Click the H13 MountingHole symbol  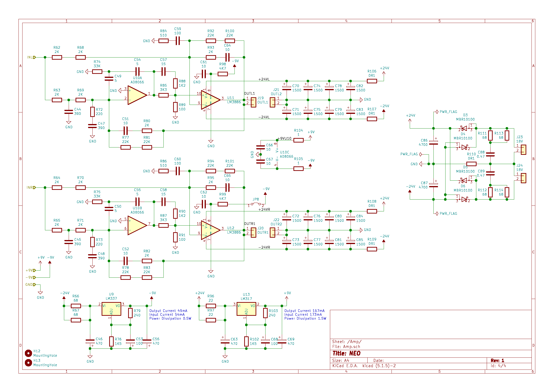(x=28, y=363)
